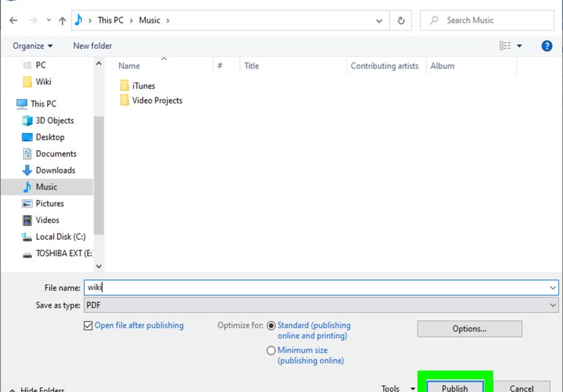Select Music in navigation pane
This screenshot has width=563, height=392.
click(46, 187)
